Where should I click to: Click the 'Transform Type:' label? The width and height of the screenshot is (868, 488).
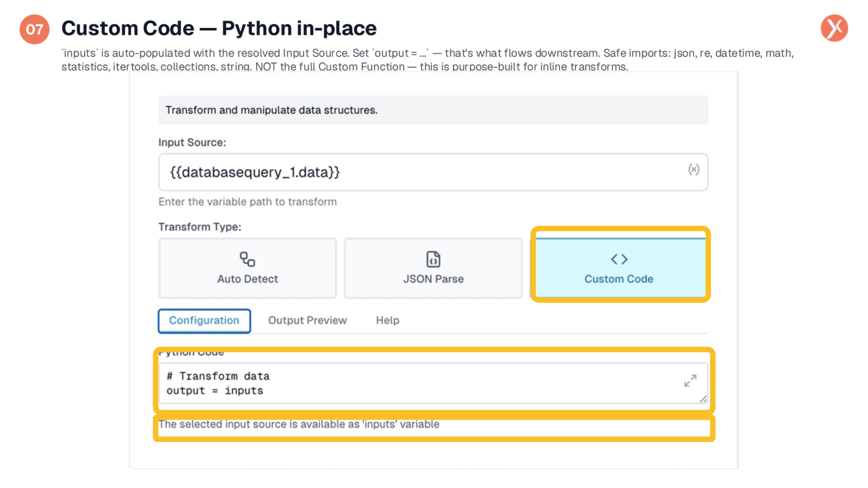point(200,227)
